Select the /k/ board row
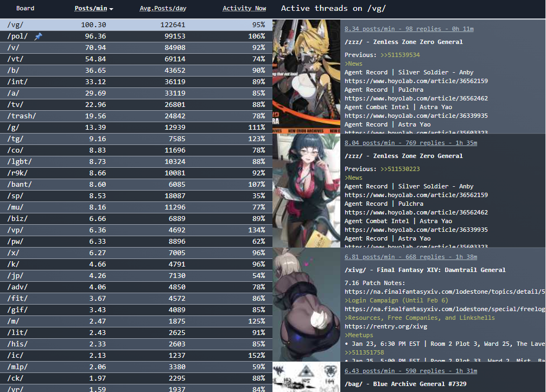 [x=136, y=264]
